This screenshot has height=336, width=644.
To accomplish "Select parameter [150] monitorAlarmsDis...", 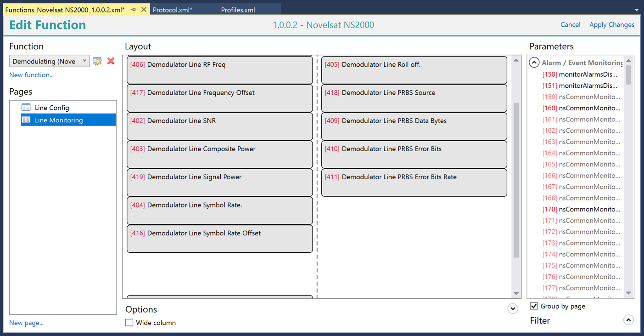I will coord(580,74).
